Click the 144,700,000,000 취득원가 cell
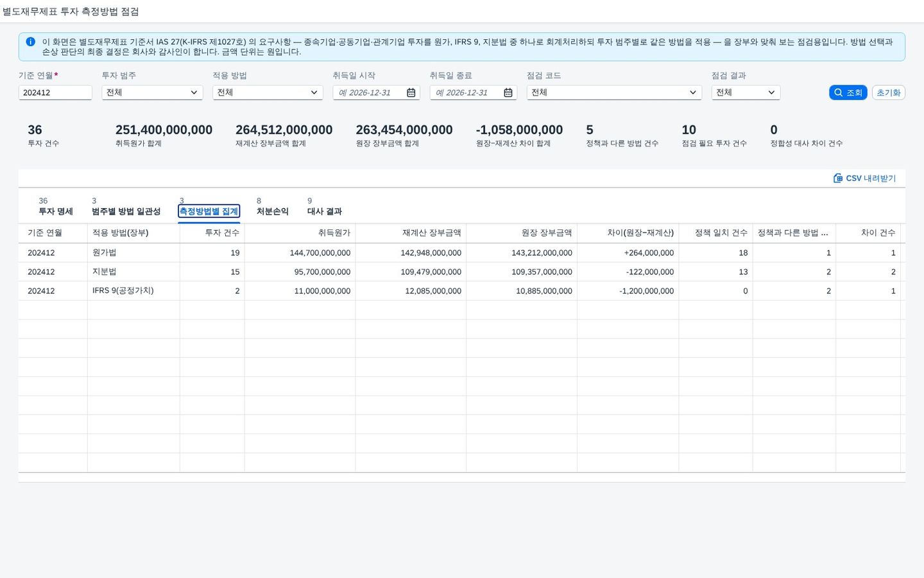Viewport: 924px width, 578px height. 300,252
